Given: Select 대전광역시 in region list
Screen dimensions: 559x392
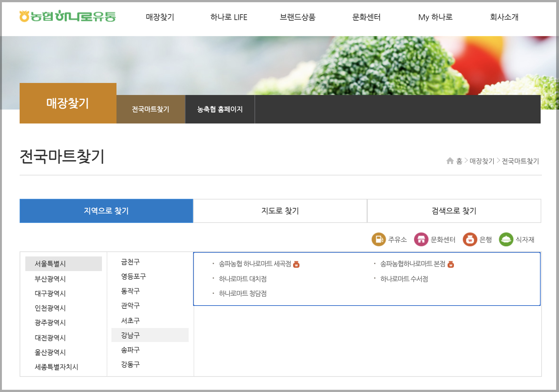Looking at the screenshot, I should pos(50,338).
